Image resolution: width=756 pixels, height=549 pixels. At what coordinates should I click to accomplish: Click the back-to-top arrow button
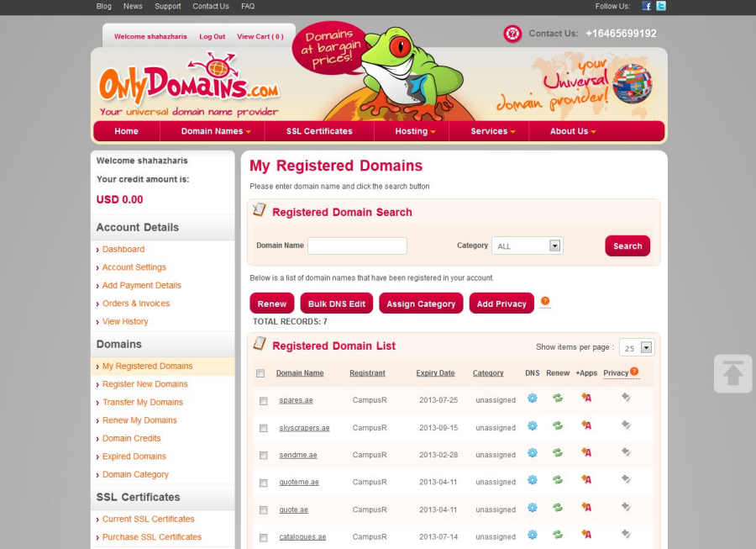(x=732, y=373)
